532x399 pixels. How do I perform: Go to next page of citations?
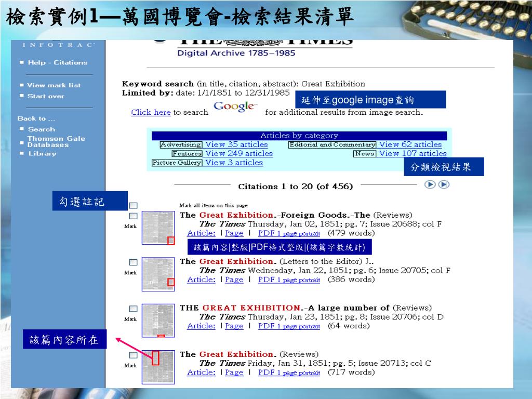coord(430,184)
